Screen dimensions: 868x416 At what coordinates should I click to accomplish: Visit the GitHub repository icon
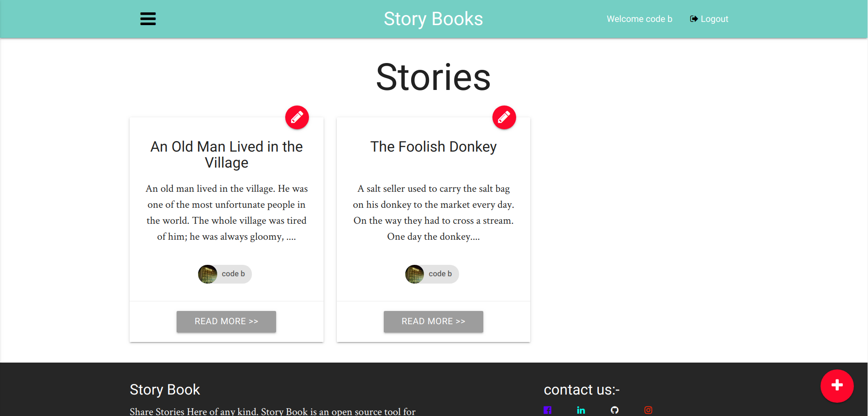coord(614,410)
